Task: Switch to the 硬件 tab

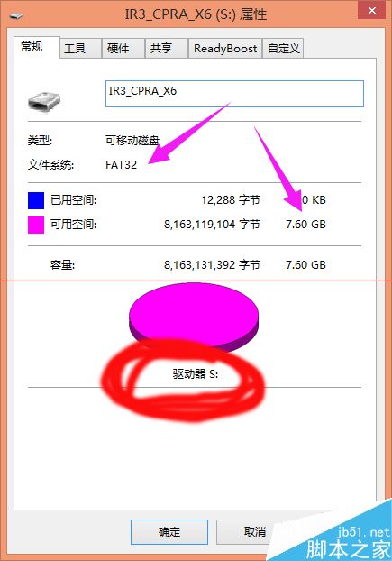Action: pos(118,49)
